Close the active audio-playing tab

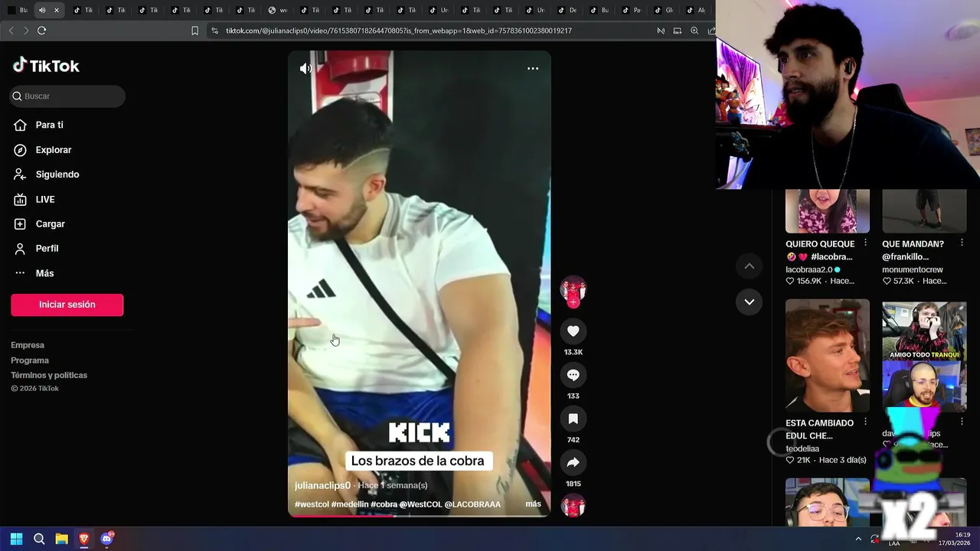tap(57, 10)
